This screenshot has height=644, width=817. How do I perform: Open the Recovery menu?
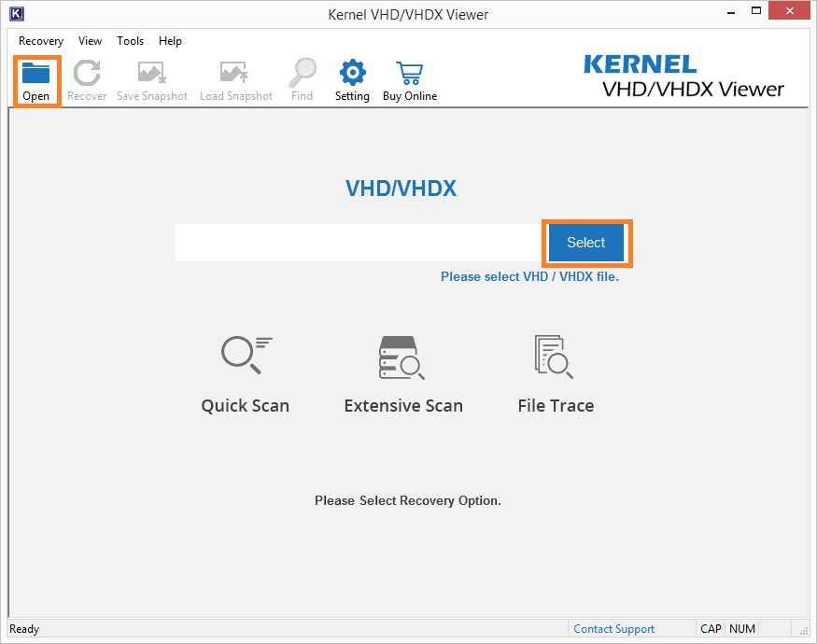click(x=41, y=41)
